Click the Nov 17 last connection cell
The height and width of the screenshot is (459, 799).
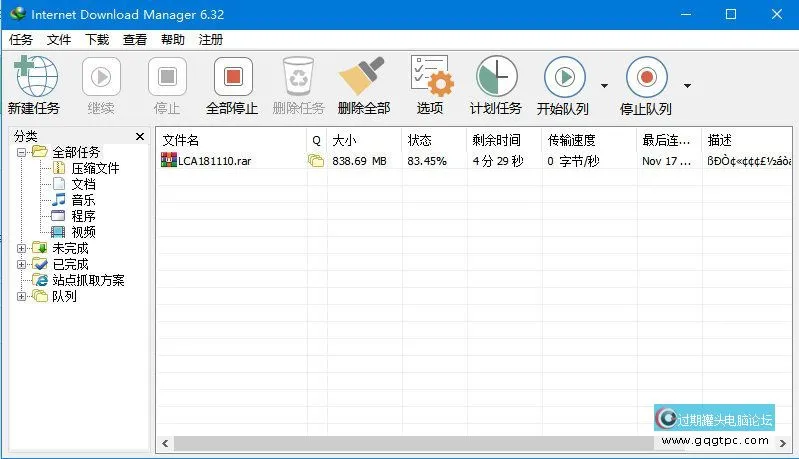click(x=667, y=161)
